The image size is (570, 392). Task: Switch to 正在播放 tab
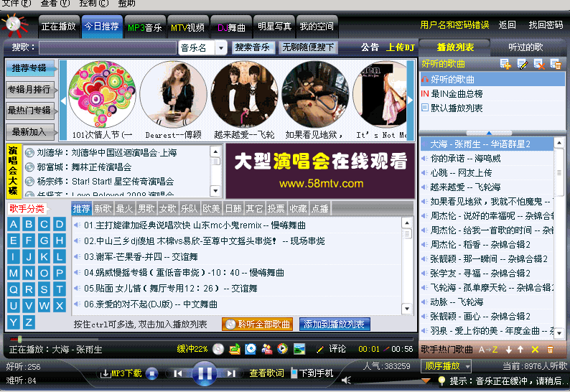point(59,27)
